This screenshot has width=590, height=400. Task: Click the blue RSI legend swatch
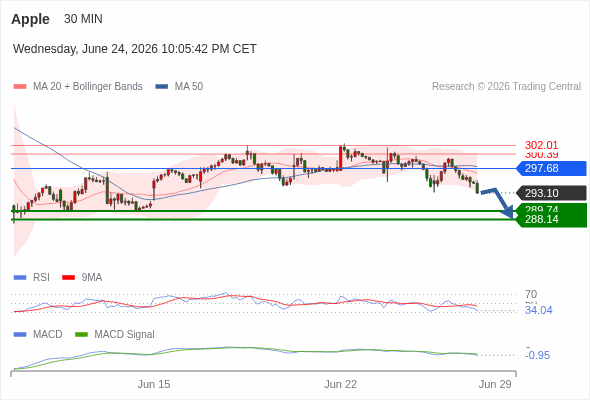tap(20, 278)
